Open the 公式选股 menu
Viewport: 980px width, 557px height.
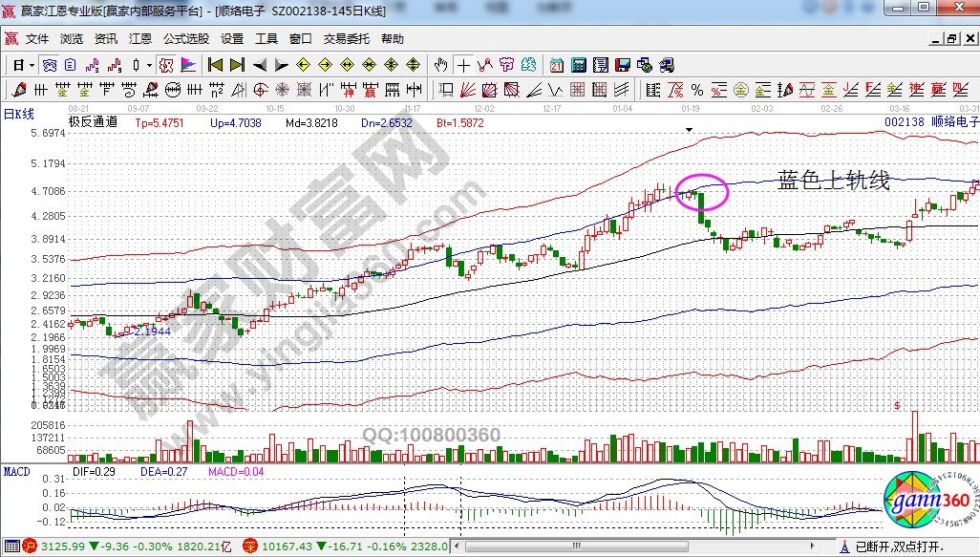click(185, 39)
